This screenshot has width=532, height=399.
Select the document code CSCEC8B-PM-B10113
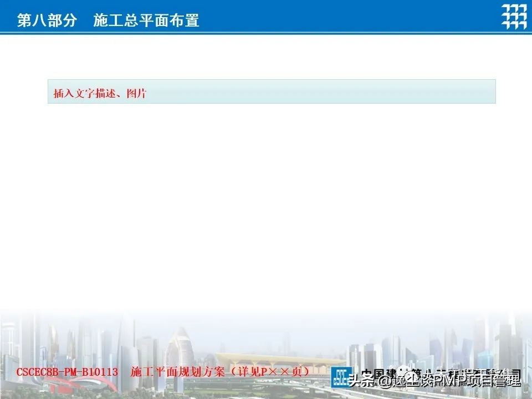(x=66, y=372)
